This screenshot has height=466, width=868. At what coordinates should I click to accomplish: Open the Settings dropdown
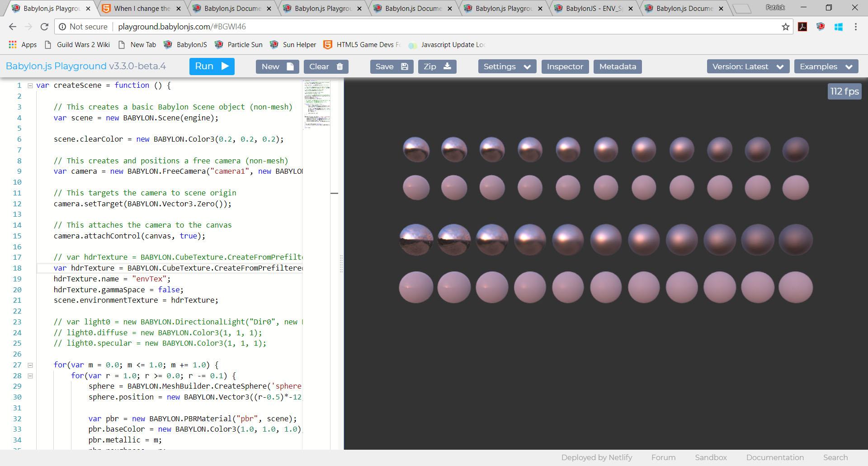click(x=507, y=67)
